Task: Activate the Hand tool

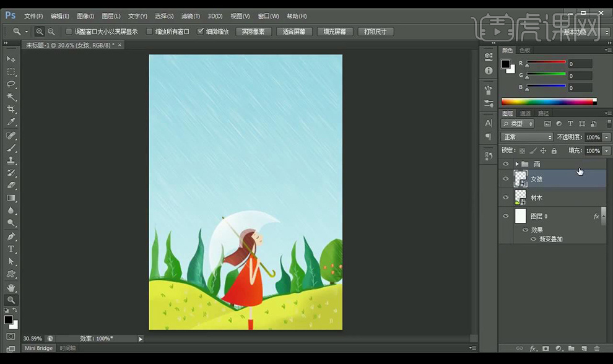Action: (11, 287)
